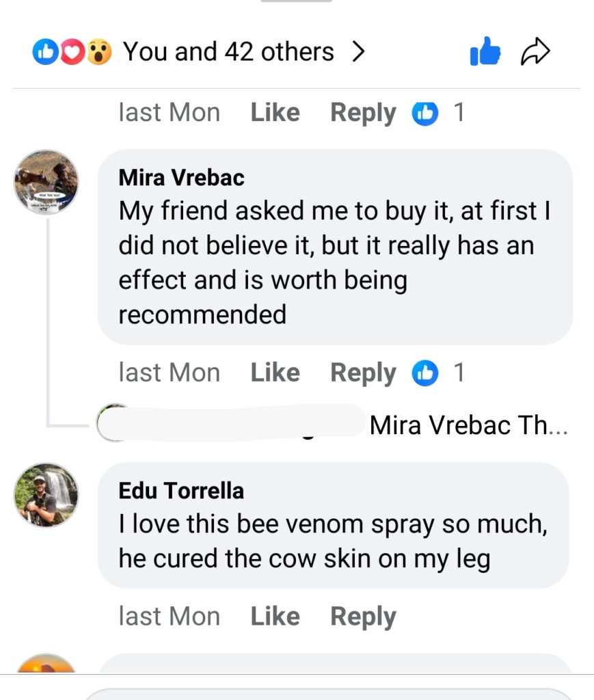Like Mira Vrebac's comment
This screenshot has height=700, width=594.
coord(275,373)
